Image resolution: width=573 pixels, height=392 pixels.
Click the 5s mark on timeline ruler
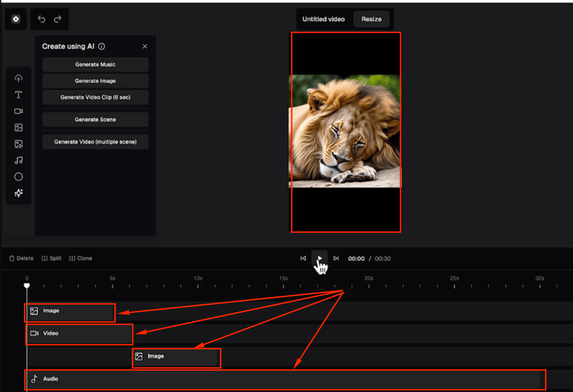click(113, 279)
